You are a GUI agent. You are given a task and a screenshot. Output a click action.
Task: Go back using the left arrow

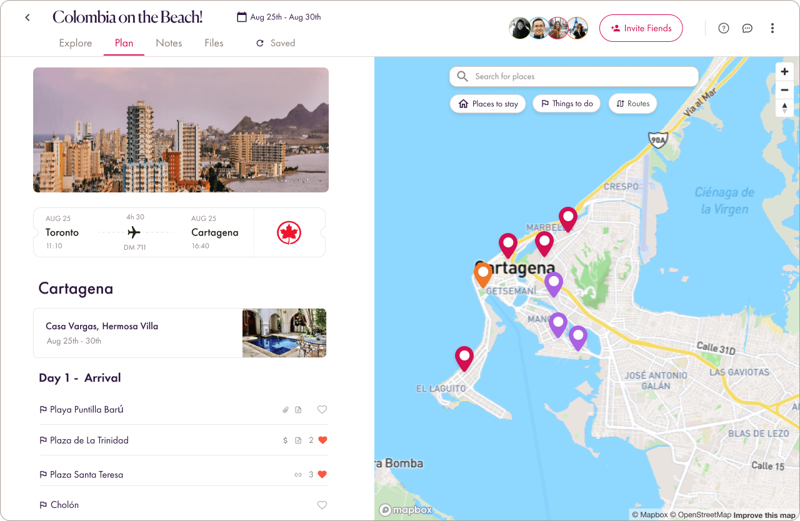[x=27, y=17]
